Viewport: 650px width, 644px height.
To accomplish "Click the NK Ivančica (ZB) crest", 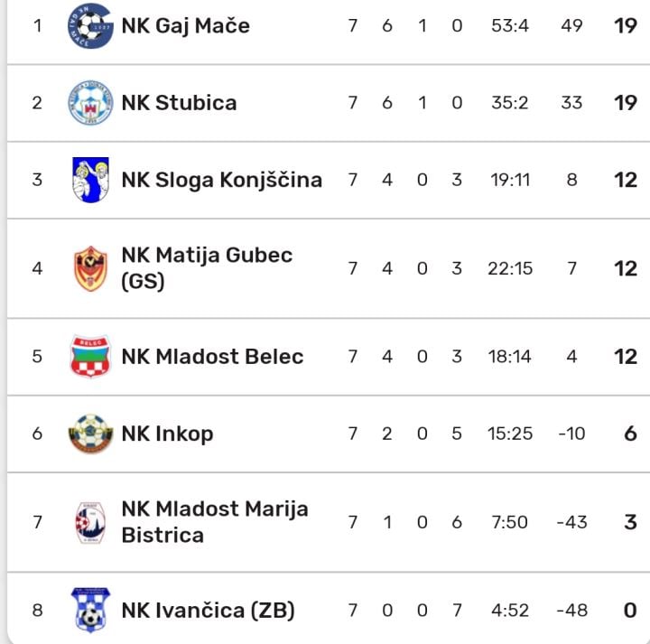I will click(90, 611).
